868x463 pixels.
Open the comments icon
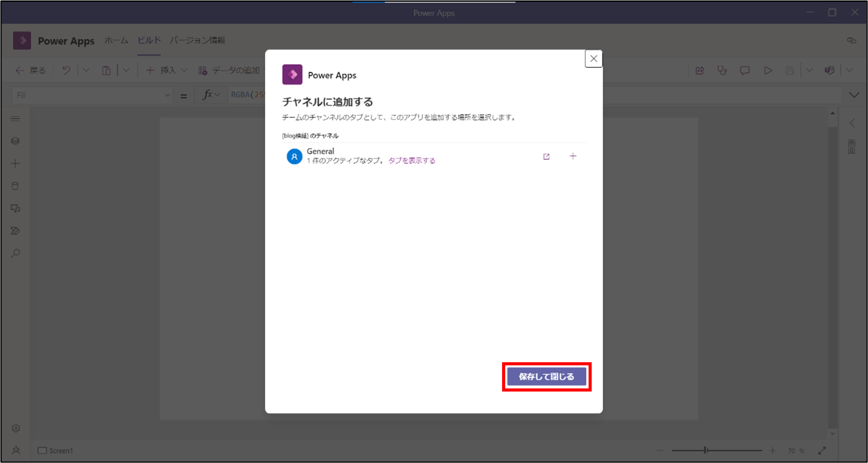(745, 70)
